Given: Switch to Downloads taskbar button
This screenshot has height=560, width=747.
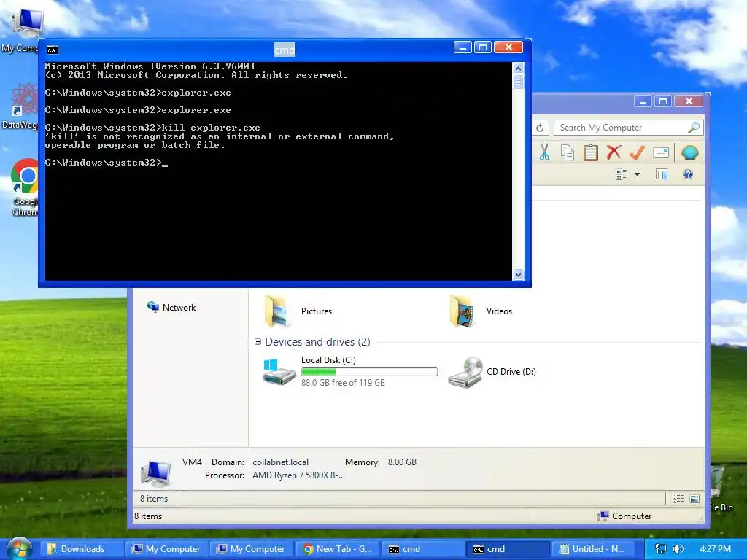Looking at the screenshot, I should [81, 549].
